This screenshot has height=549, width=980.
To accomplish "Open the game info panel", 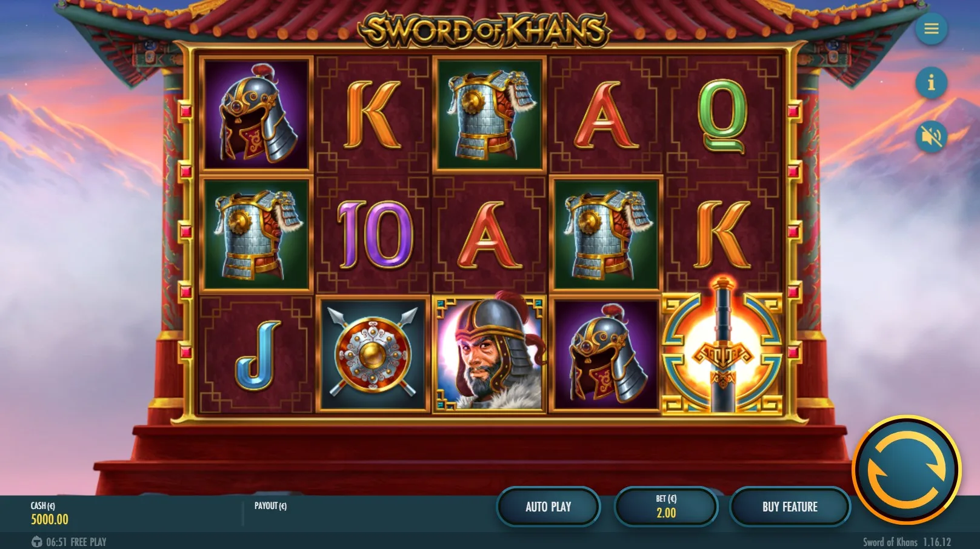I will (x=931, y=81).
